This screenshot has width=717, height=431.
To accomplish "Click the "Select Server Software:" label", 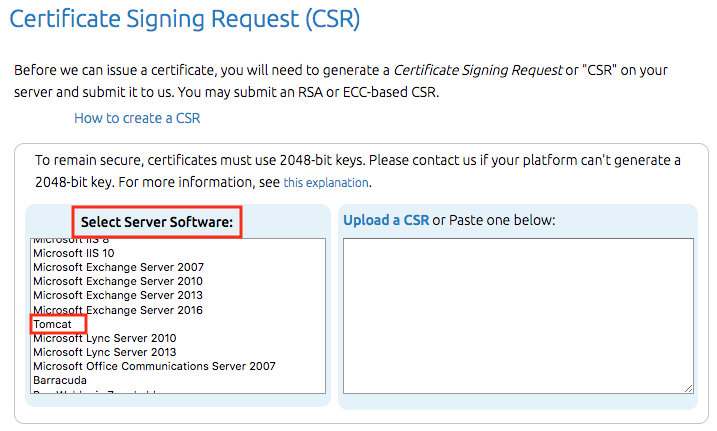I will pyautogui.click(x=157, y=221).
